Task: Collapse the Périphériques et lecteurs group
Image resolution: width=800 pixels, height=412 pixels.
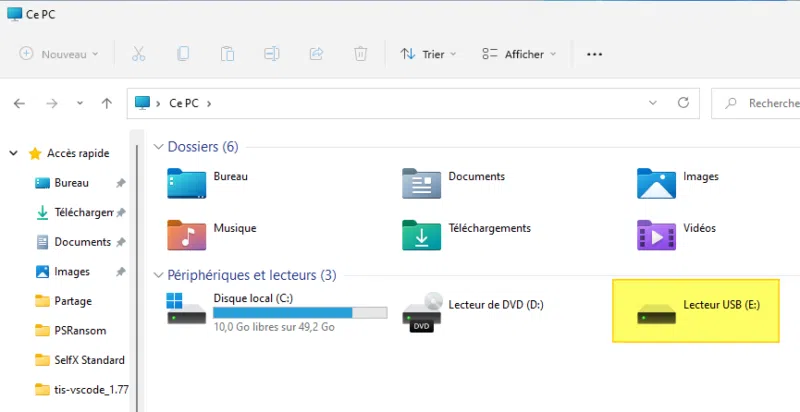Action: point(159,275)
